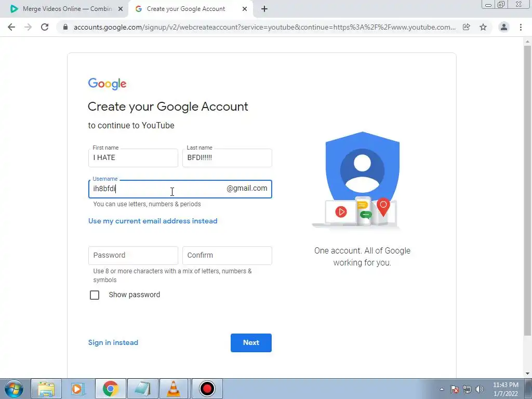
Task: Open the Windows Start menu orb
Action: tap(14, 389)
